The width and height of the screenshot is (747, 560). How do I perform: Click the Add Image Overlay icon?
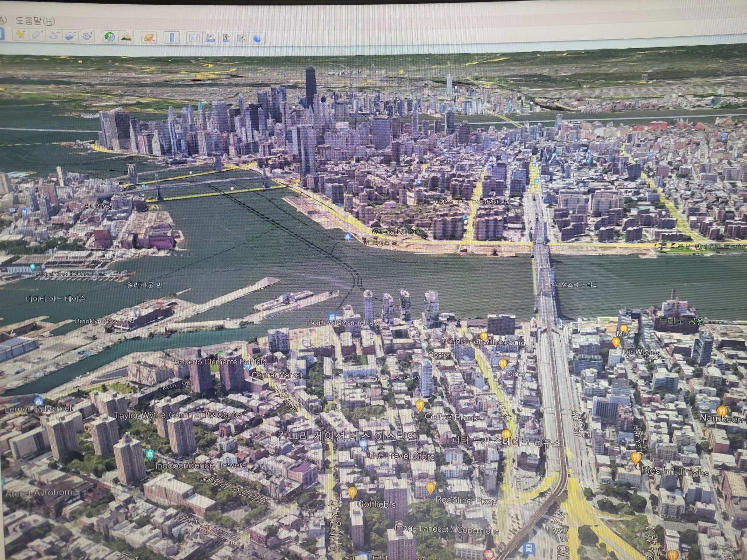[70, 35]
